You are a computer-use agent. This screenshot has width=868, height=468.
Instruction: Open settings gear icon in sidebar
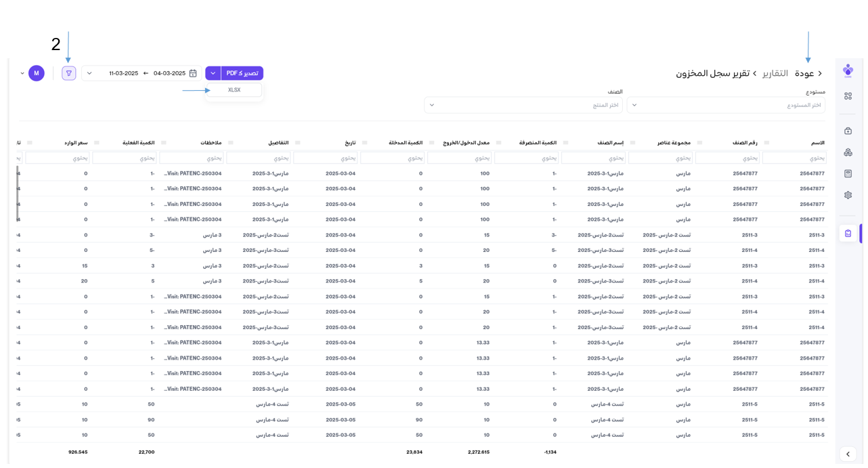pyautogui.click(x=848, y=195)
